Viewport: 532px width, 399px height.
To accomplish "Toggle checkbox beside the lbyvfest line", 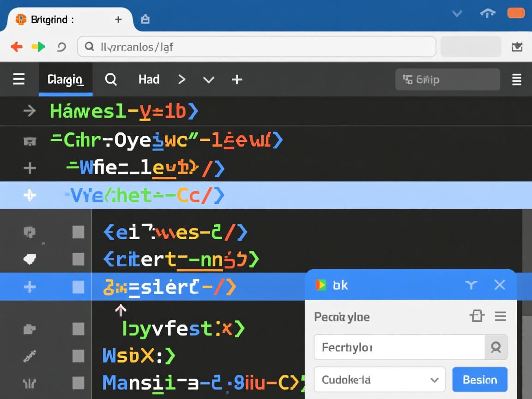I will point(79,329).
